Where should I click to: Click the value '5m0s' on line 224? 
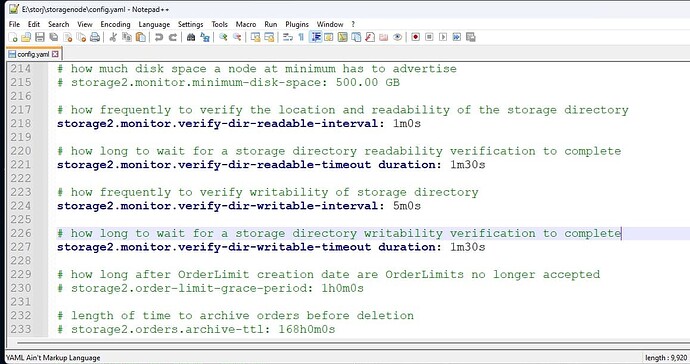click(x=407, y=206)
